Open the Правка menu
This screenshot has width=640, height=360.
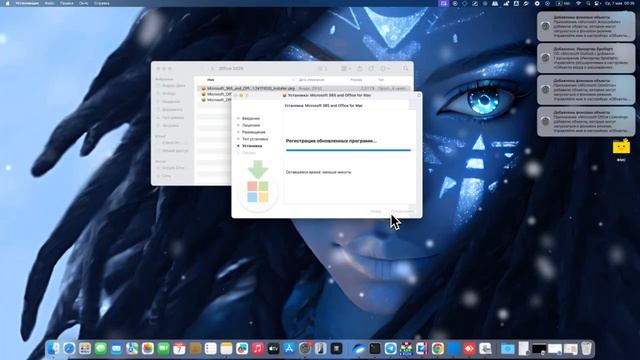click(x=67, y=3)
